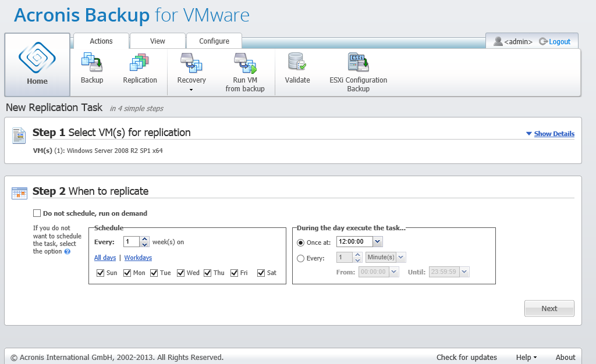Select the Every interval radio button
Image resolution: width=596 pixels, height=364 pixels.
pos(301,259)
